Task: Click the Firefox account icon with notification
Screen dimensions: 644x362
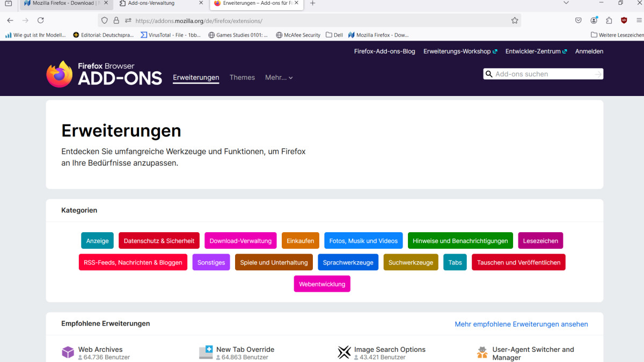Action: pos(594,20)
